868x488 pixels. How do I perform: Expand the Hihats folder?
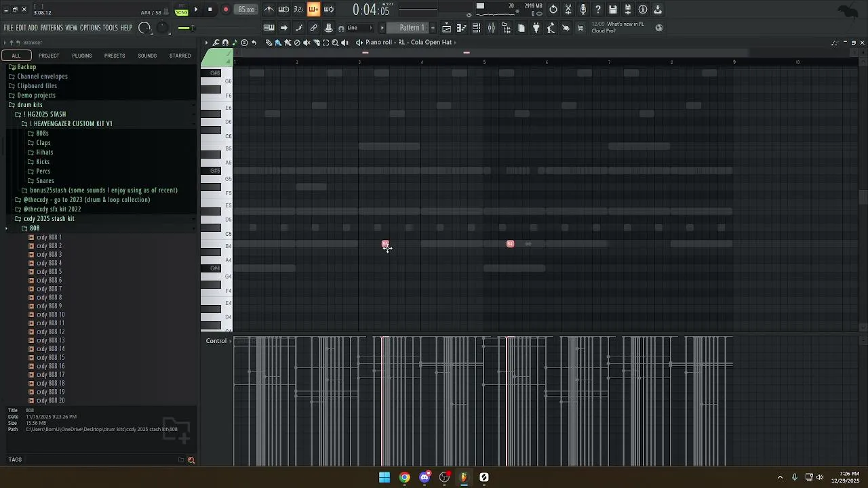coord(41,152)
